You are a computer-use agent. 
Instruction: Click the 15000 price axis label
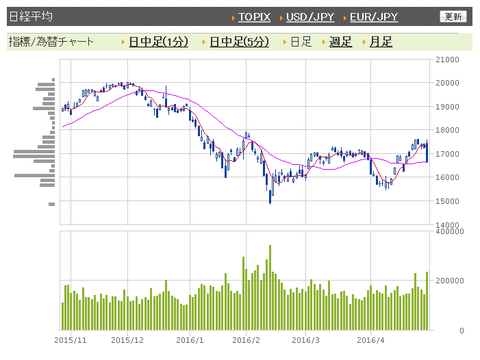coord(447,201)
